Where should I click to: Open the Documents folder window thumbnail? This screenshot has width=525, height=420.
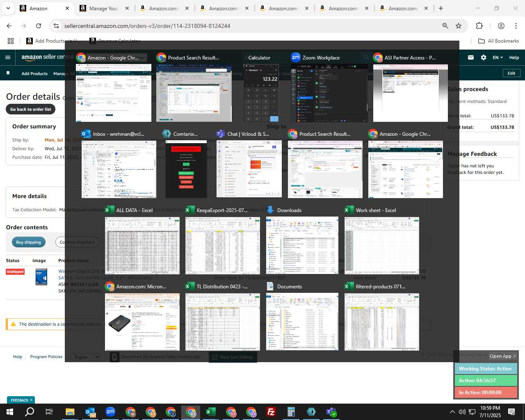302,322
